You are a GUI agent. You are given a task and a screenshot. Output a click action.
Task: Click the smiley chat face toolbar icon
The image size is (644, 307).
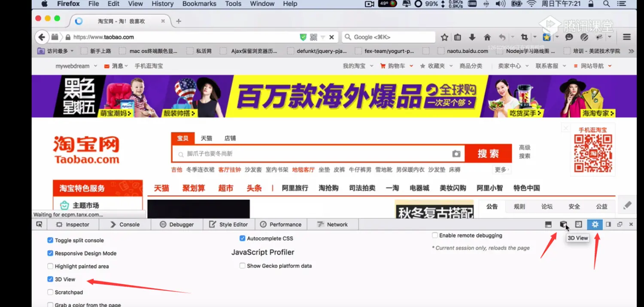(x=569, y=37)
